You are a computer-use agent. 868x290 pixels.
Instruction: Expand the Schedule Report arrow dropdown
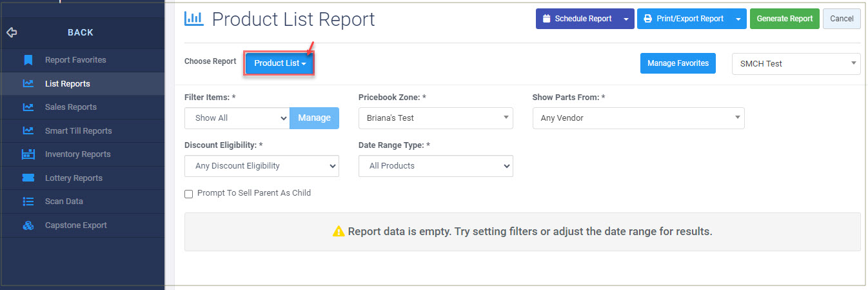pos(626,19)
